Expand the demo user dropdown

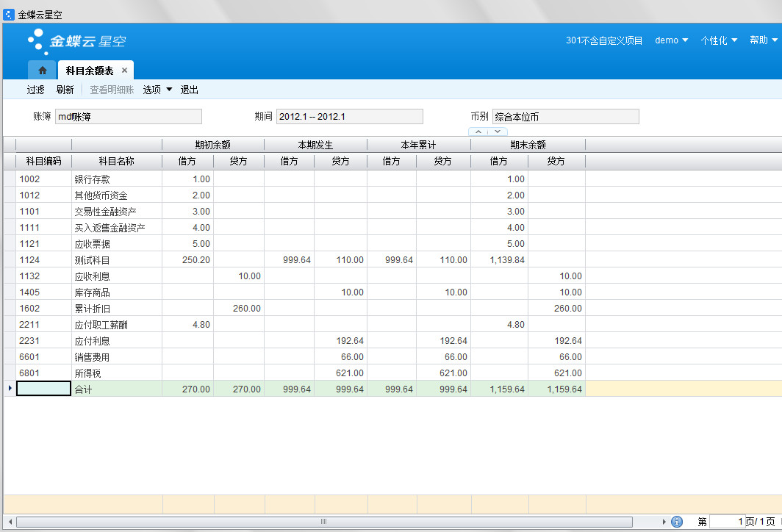pyautogui.click(x=671, y=40)
